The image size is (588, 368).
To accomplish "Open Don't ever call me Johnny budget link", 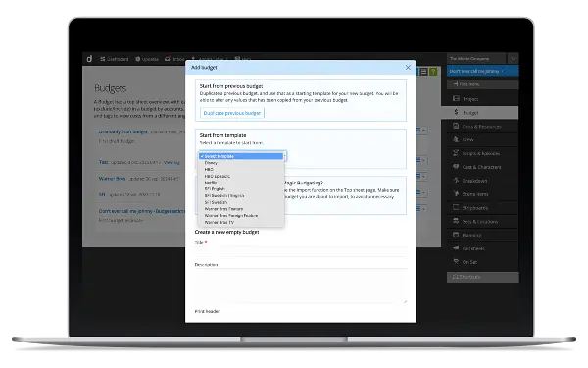I will [141, 211].
